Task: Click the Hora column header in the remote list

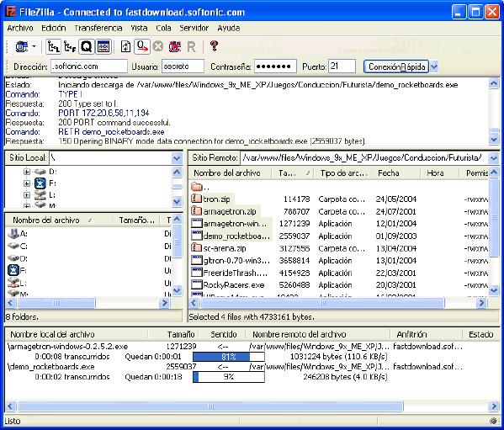Action: [439, 173]
